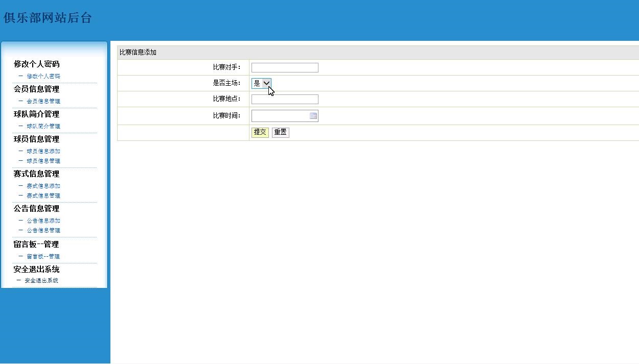The height and width of the screenshot is (364, 639).
Task: Select the 公告信息管理 menu heading
Action: (36, 208)
